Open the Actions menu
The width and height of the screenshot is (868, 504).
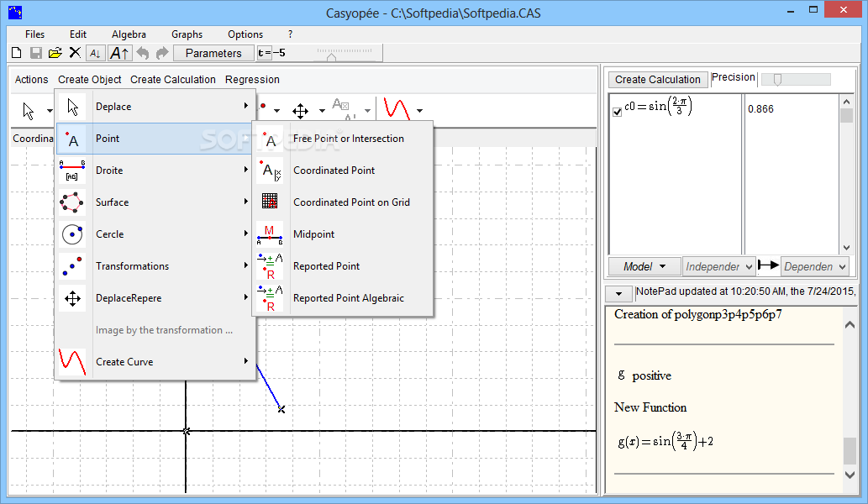32,80
